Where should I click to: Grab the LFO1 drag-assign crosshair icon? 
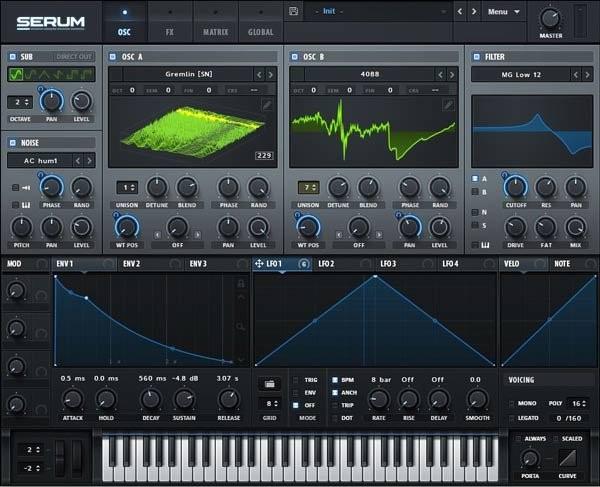pos(259,264)
